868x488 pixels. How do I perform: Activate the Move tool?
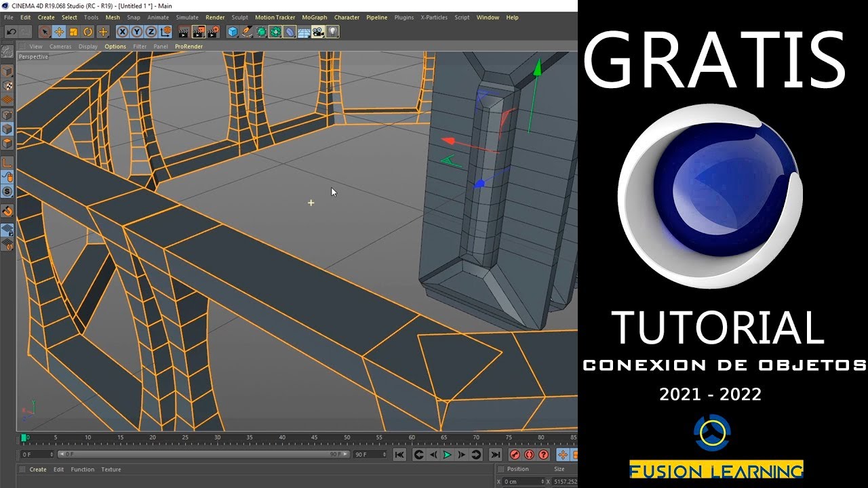[59, 31]
